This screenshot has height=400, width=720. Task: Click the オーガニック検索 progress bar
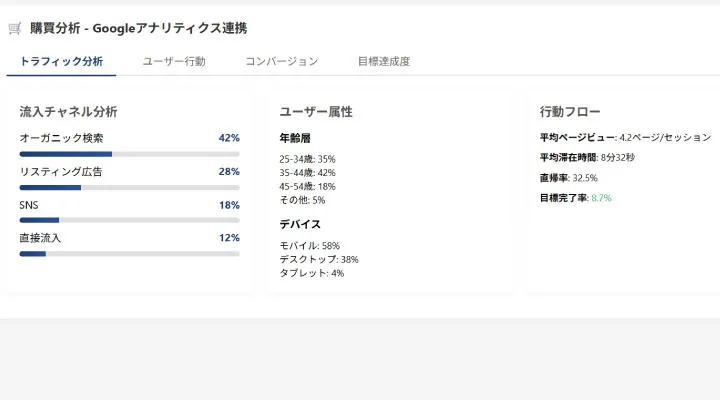click(x=129, y=154)
